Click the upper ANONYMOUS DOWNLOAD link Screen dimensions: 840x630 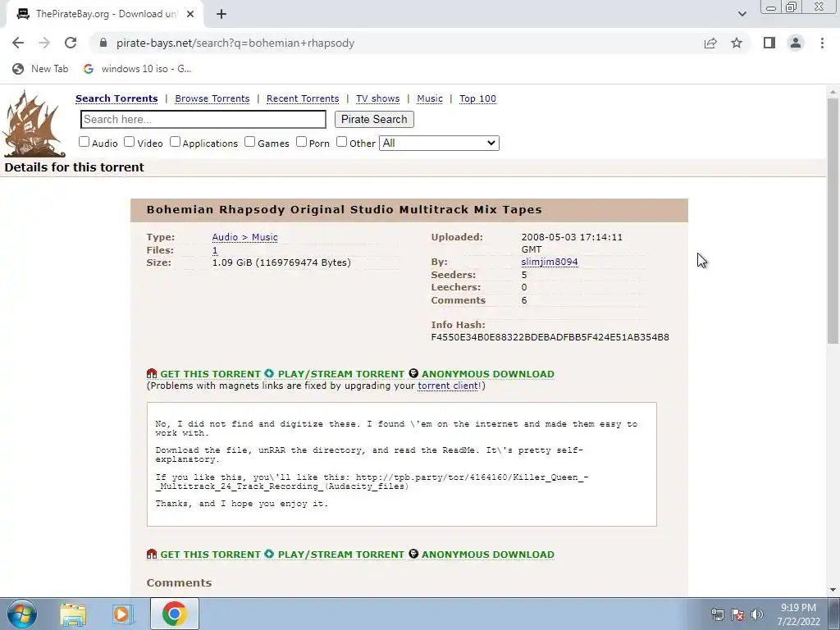click(488, 374)
